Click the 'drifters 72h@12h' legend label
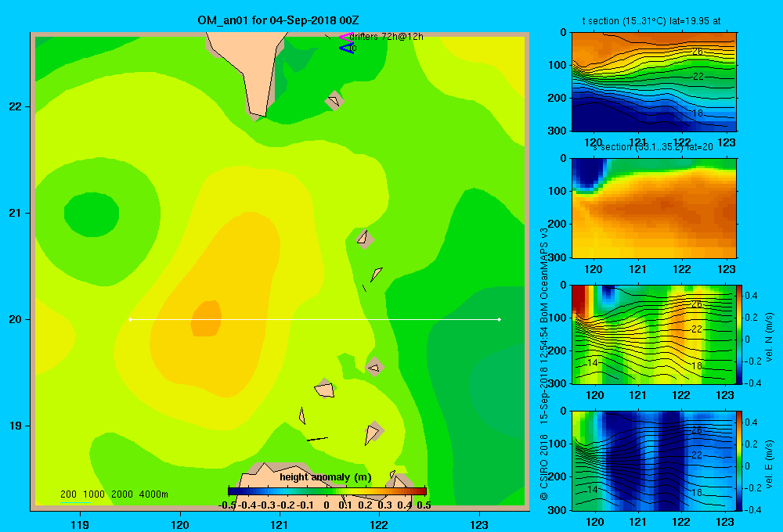783x532 pixels. [x=386, y=37]
